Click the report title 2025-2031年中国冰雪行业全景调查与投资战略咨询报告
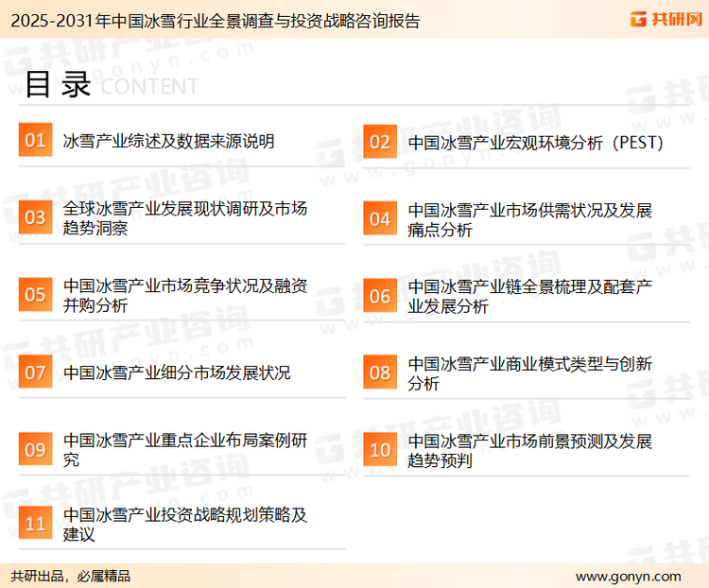The image size is (709, 588). pyautogui.click(x=216, y=21)
